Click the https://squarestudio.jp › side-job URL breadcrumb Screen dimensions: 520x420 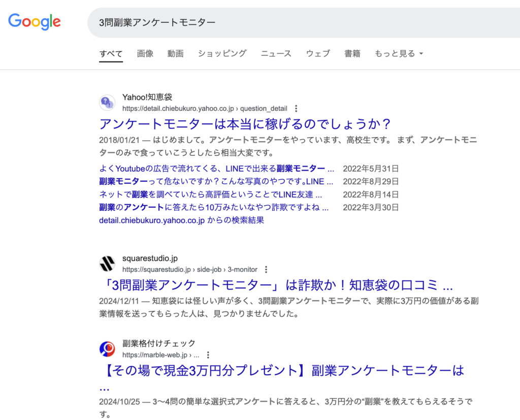190,269
